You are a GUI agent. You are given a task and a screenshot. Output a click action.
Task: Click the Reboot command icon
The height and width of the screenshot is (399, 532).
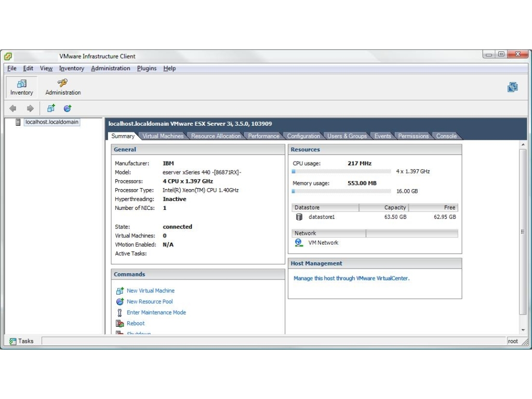click(x=120, y=323)
